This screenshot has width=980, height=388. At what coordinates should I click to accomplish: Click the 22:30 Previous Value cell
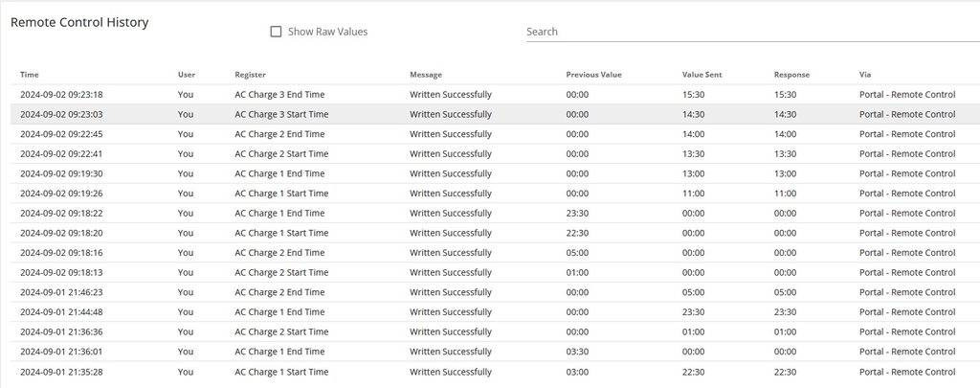coord(577,233)
